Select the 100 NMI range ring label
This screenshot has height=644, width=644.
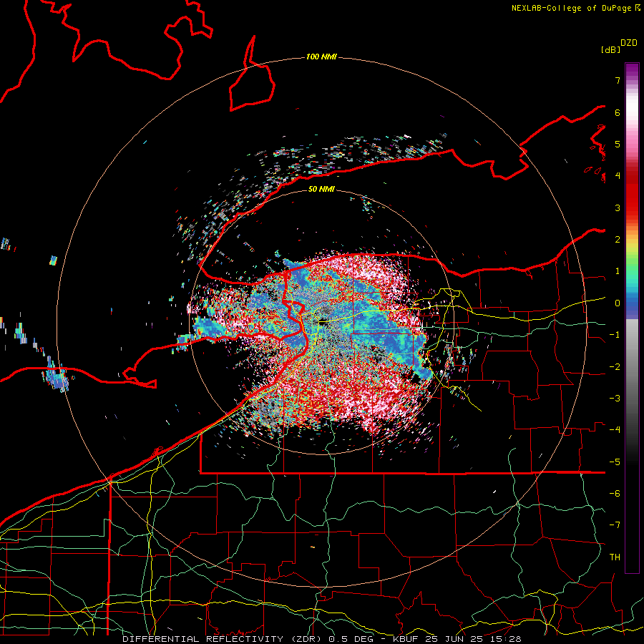click(x=321, y=57)
